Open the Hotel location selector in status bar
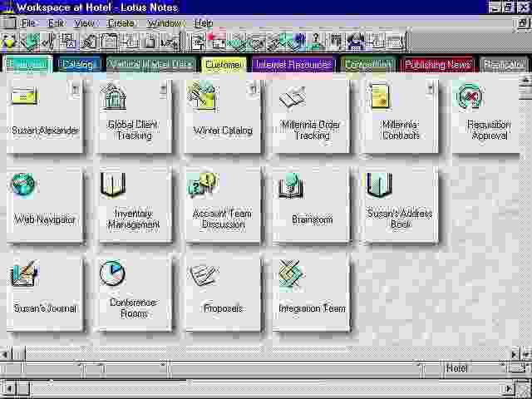 (x=474, y=368)
